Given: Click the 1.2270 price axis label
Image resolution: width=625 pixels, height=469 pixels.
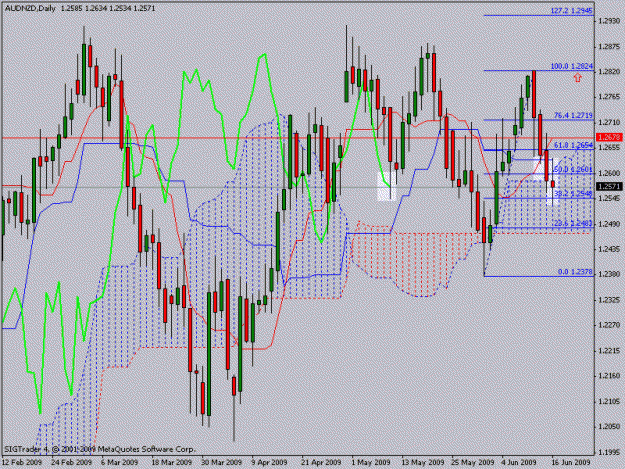Looking at the screenshot, I should point(609,325).
